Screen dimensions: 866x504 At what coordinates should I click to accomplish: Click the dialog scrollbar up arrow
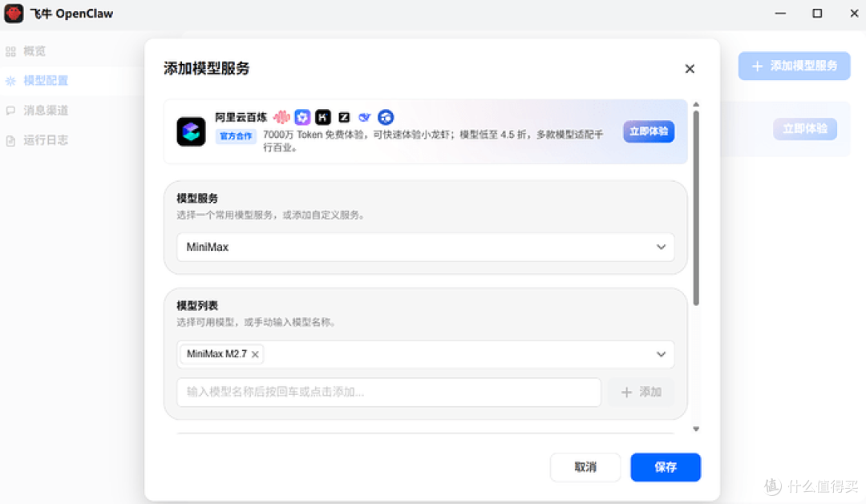(696, 104)
